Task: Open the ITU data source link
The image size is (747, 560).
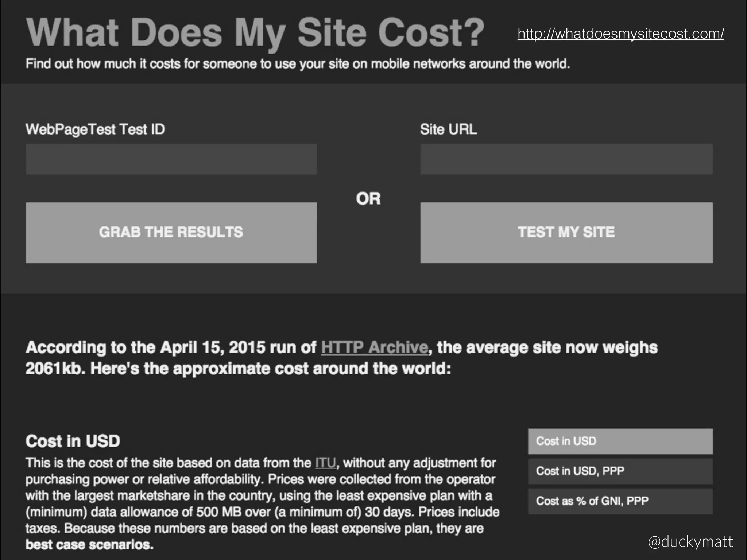Action: tap(325, 463)
